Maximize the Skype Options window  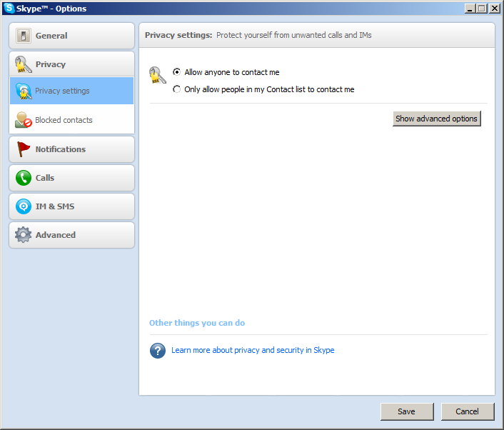click(482, 9)
